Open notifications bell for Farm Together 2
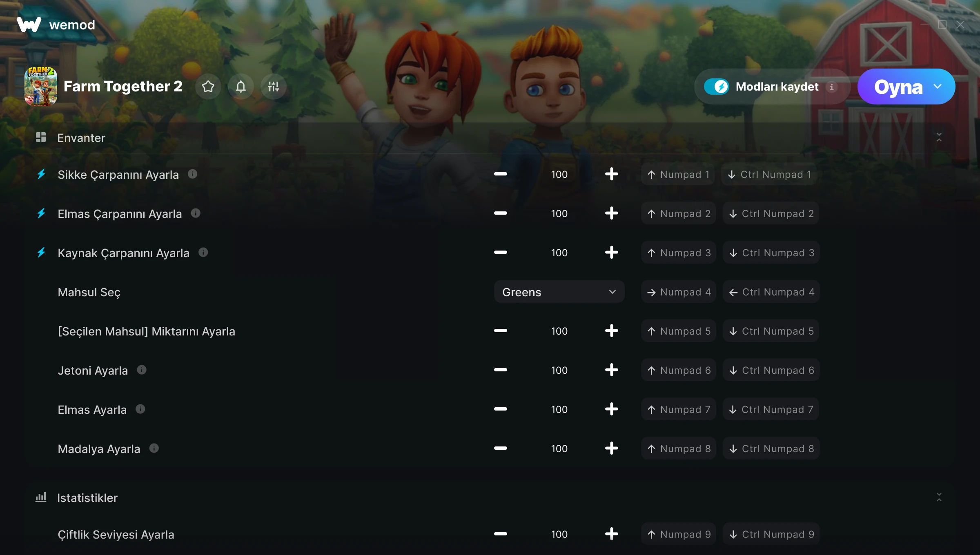Image resolution: width=980 pixels, height=555 pixels. click(x=241, y=87)
